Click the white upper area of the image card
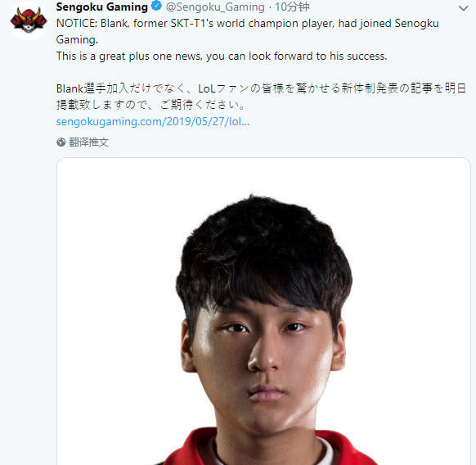This screenshot has height=465, width=476. [x=263, y=174]
